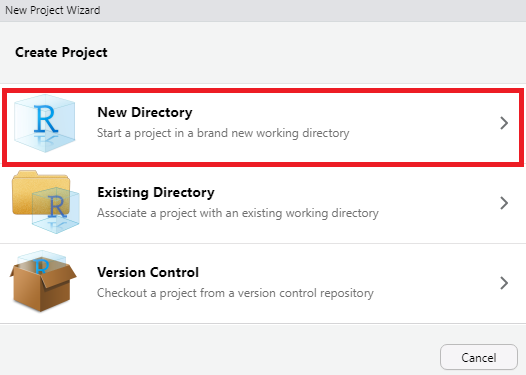Click blank footer area left of Cancel
The width and height of the screenshot is (526, 375).
[x=218, y=351]
